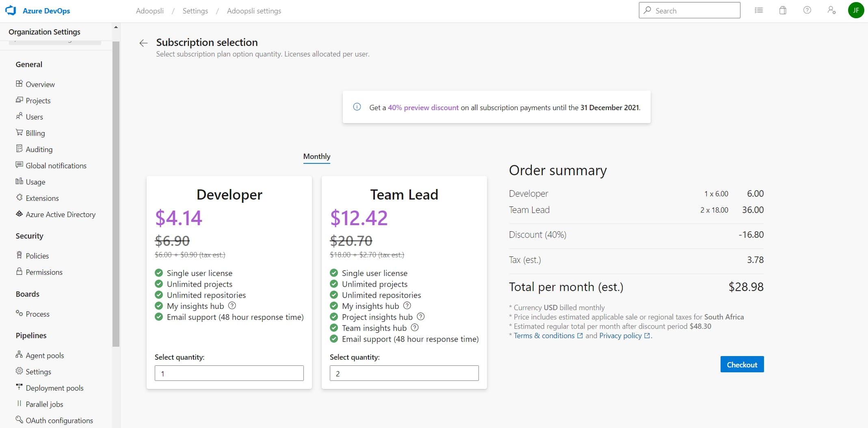Open the Privacy policy link
The width and height of the screenshot is (868, 428).
pos(625,336)
